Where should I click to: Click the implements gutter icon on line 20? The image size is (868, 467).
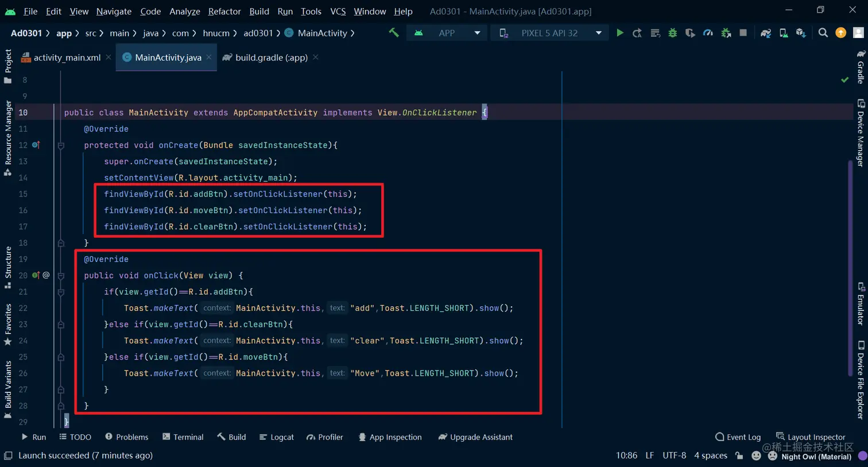click(36, 275)
